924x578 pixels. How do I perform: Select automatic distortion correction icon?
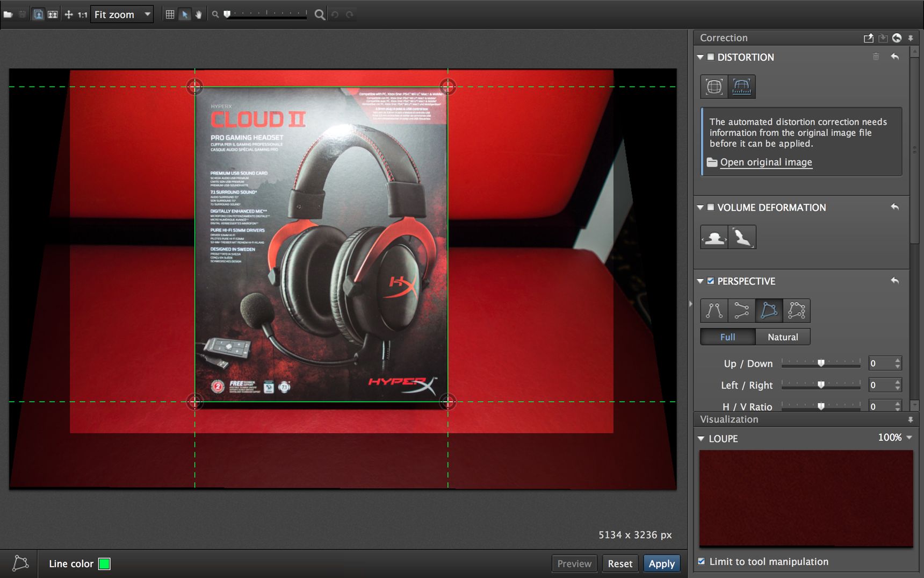714,87
